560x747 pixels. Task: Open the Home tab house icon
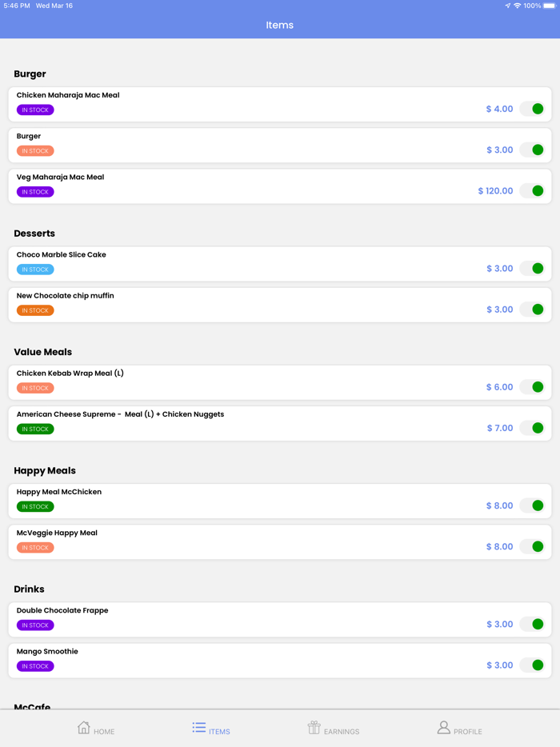(x=84, y=727)
